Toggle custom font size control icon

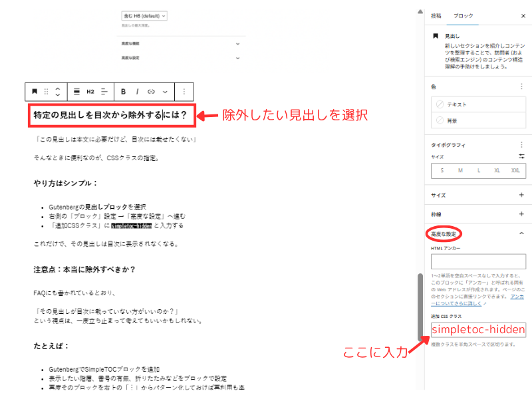(x=521, y=156)
